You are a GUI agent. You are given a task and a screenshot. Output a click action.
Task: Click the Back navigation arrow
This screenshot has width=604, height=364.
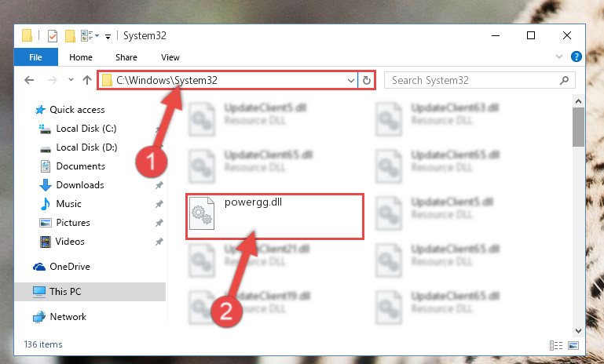[29, 80]
